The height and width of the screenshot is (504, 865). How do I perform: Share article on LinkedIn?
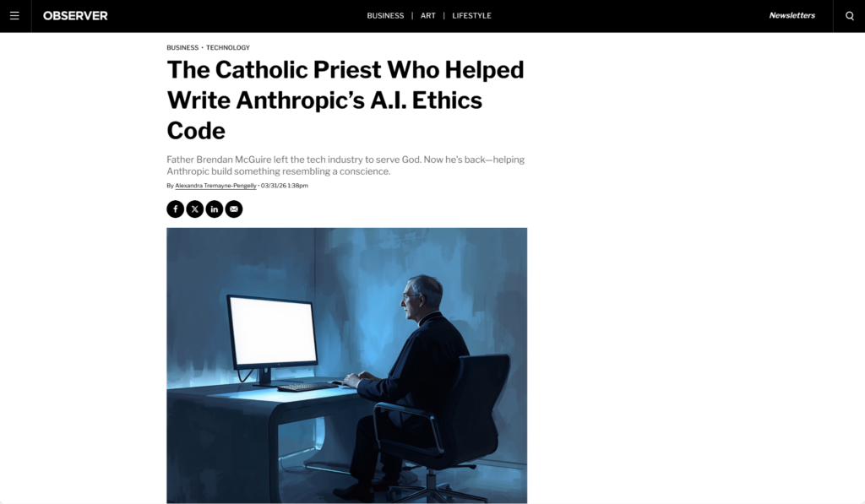(214, 209)
